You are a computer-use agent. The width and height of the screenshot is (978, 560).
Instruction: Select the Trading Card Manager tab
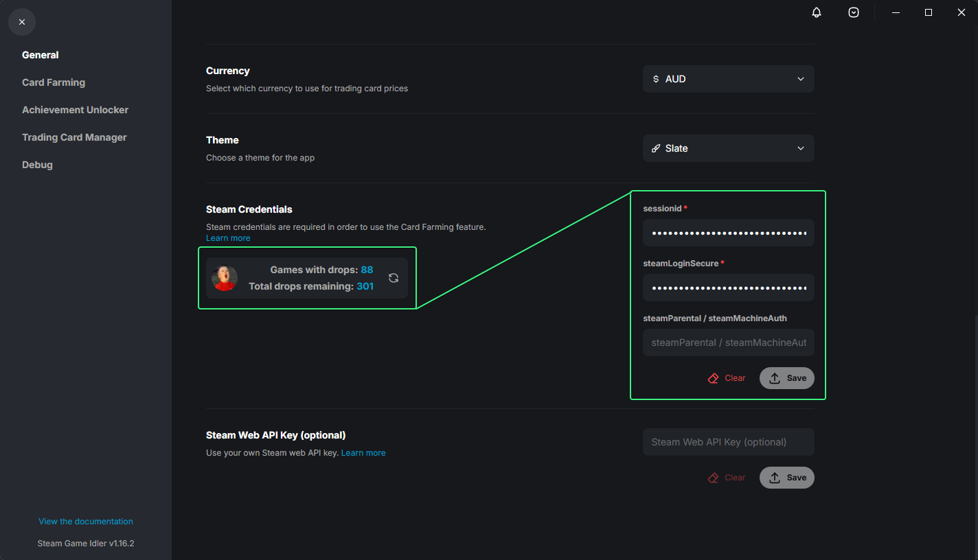(x=74, y=137)
